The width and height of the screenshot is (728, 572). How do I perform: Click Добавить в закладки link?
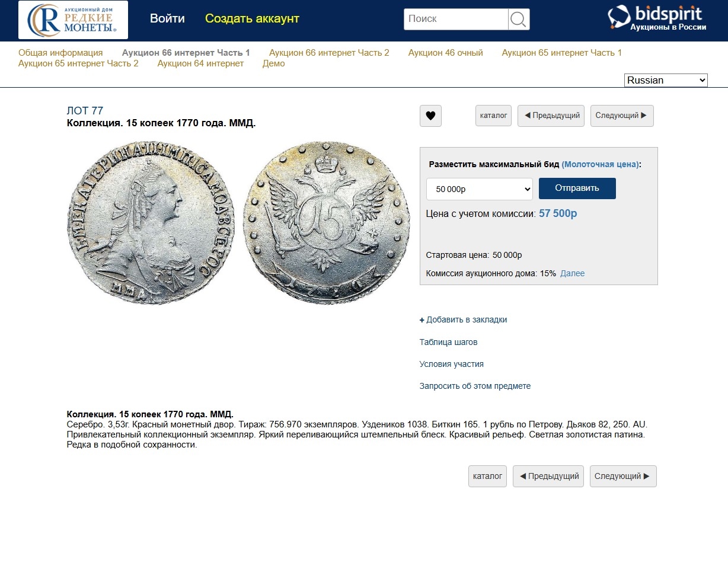[463, 319]
